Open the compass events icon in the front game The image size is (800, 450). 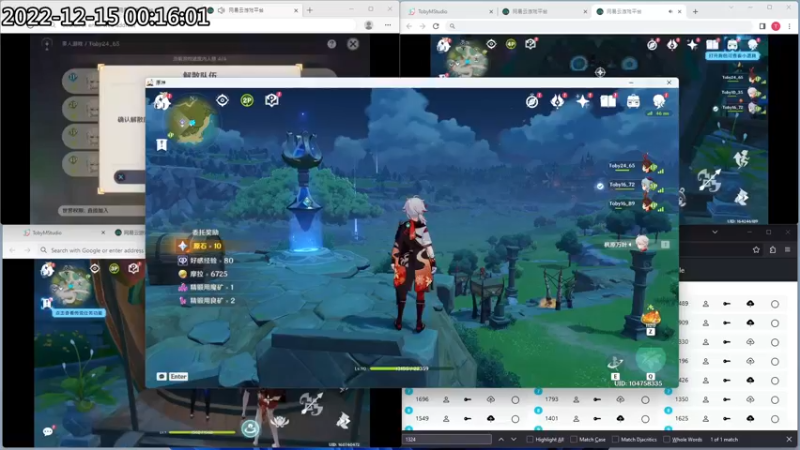532,102
